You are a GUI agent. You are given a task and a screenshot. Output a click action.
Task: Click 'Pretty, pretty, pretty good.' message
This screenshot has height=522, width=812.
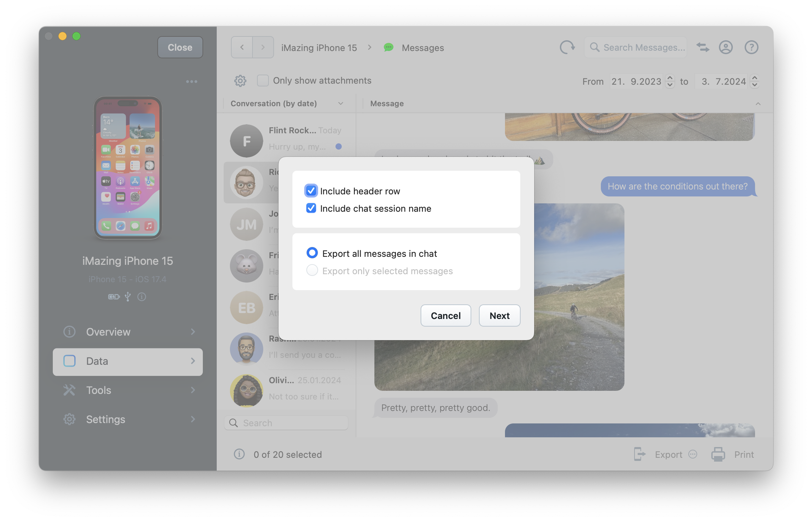(436, 407)
